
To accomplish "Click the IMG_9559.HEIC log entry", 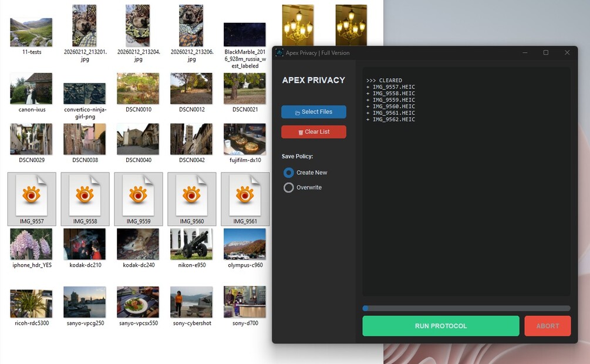I will click(x=390, y=100).
